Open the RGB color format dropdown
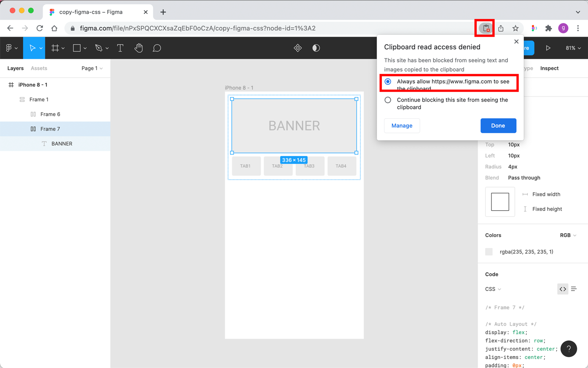The height and width of the screenshot is (368, 588). (568, 235)
